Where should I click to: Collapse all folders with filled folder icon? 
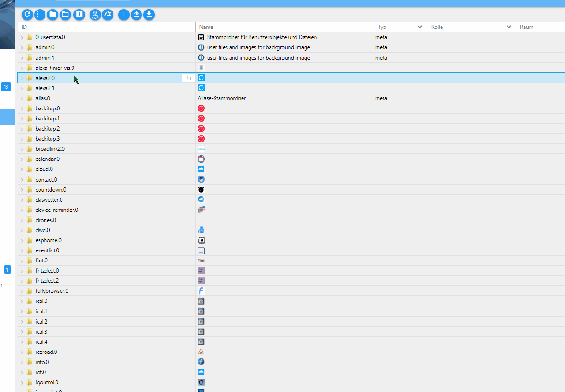tap(53, 14)
